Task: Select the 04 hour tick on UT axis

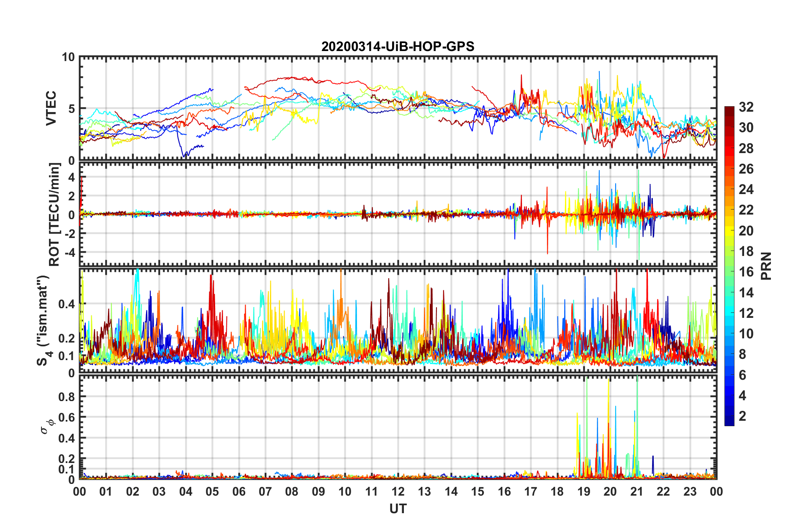Action: 186,492
